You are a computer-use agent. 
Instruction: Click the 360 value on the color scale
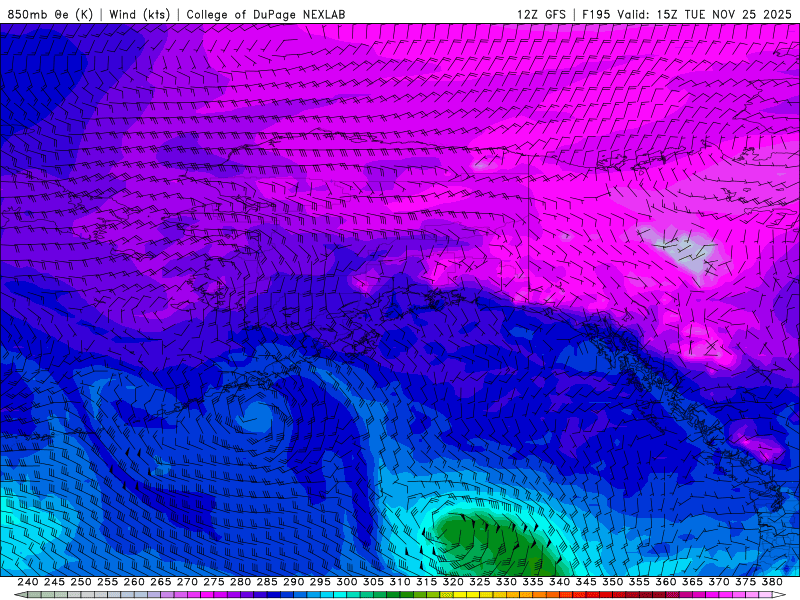(x=666, y=582)
